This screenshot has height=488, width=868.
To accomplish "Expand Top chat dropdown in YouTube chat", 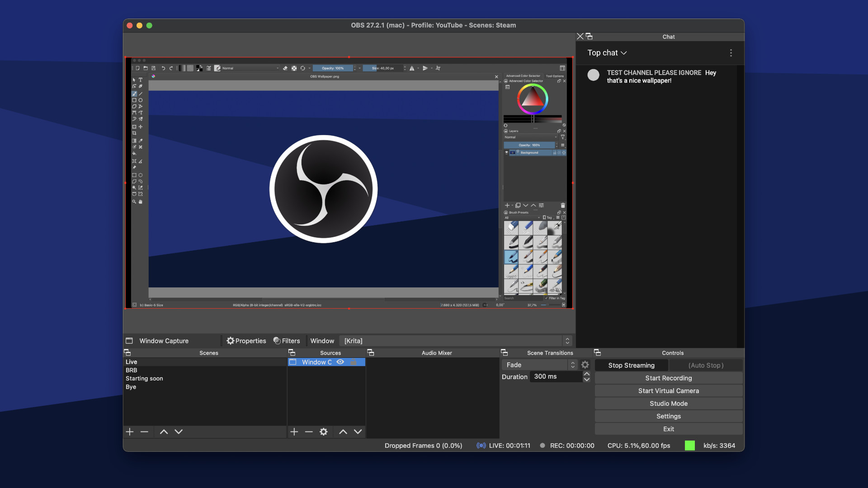I will (x=607, y=52).
